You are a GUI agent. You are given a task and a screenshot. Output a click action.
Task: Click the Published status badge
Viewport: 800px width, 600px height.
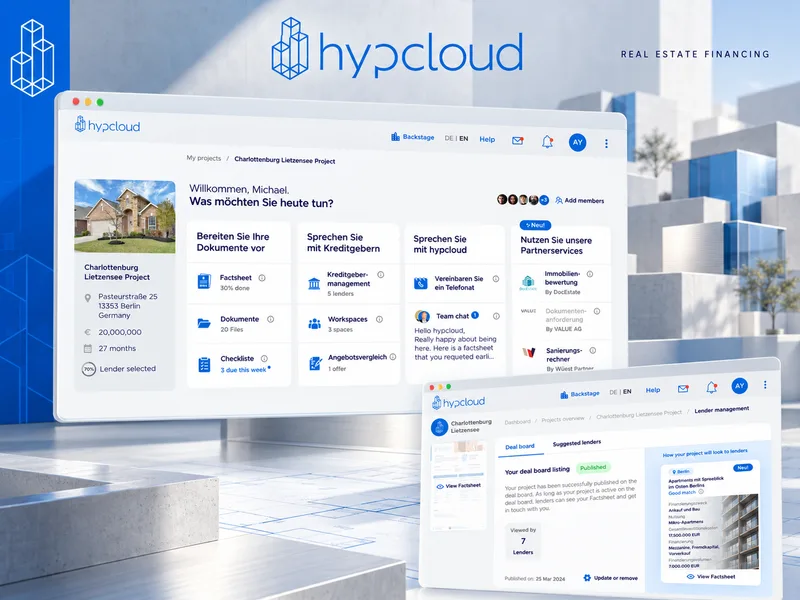(593, 467)
